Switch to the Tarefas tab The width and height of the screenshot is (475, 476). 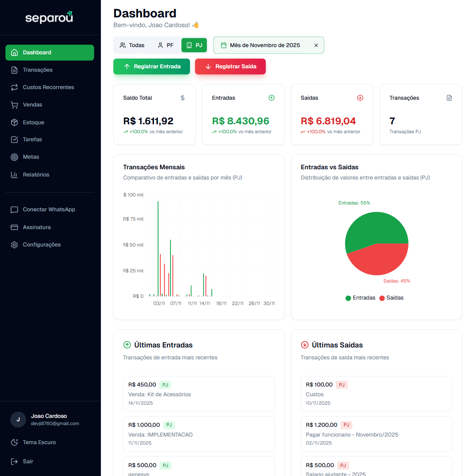tap(31, 139)
